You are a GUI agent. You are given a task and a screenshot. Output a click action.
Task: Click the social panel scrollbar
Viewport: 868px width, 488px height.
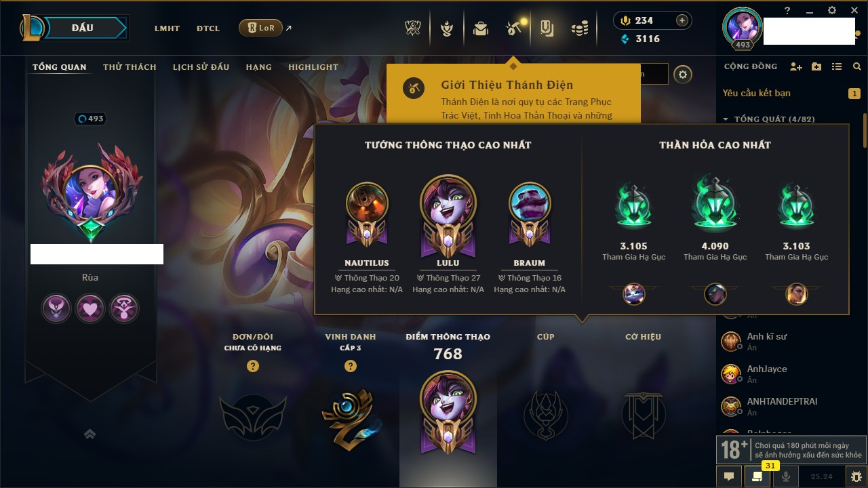pos(865,129)
